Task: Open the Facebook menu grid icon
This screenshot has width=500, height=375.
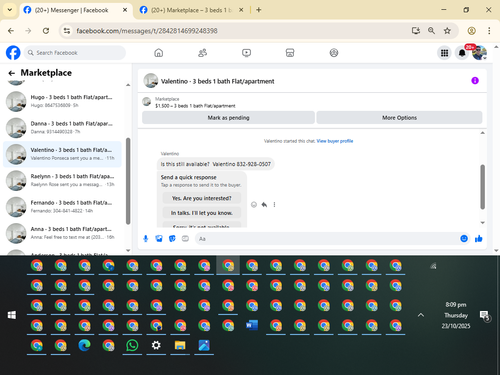Action: pyautogui.click(x=444, y=53)
